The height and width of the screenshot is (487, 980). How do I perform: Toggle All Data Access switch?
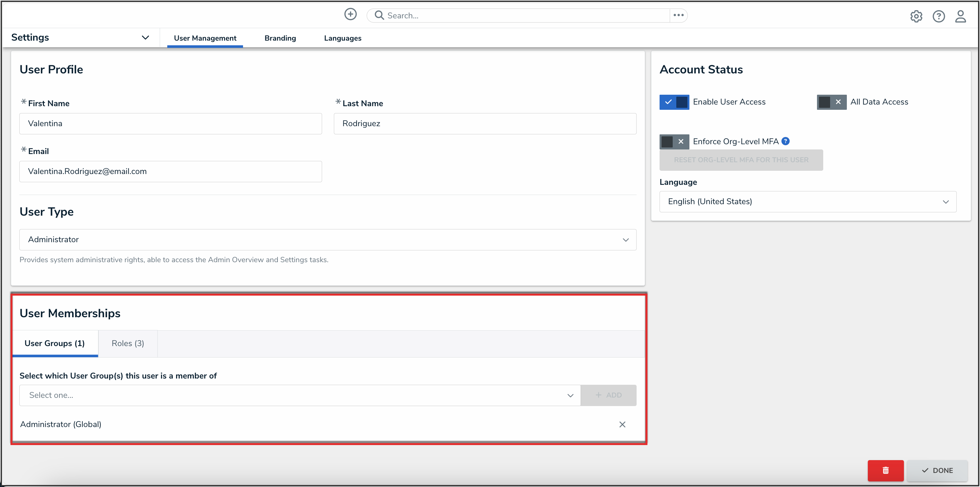pos(831,102)
